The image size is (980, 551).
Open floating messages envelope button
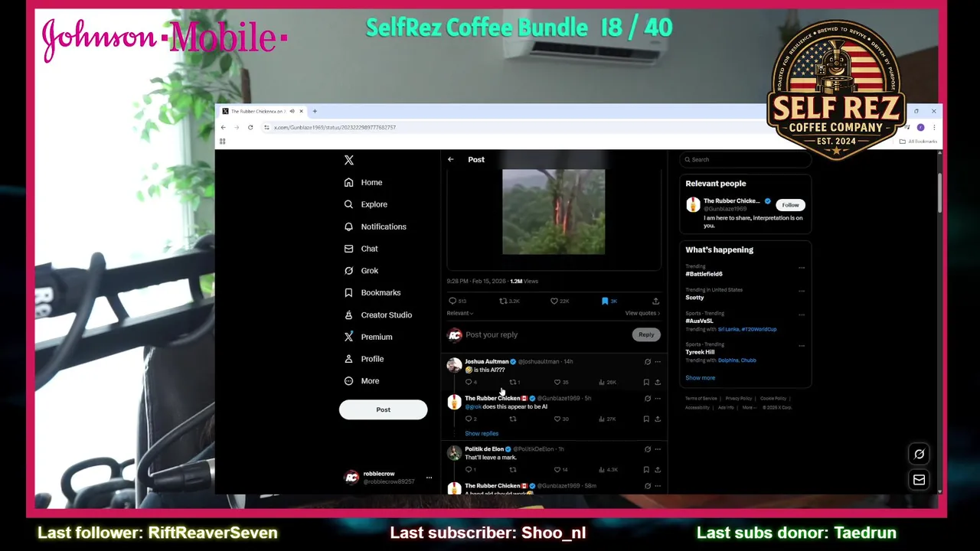(x=919, y=480)
